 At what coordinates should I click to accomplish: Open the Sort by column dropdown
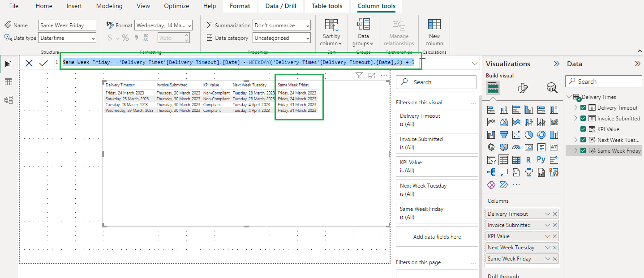[332, 33]
